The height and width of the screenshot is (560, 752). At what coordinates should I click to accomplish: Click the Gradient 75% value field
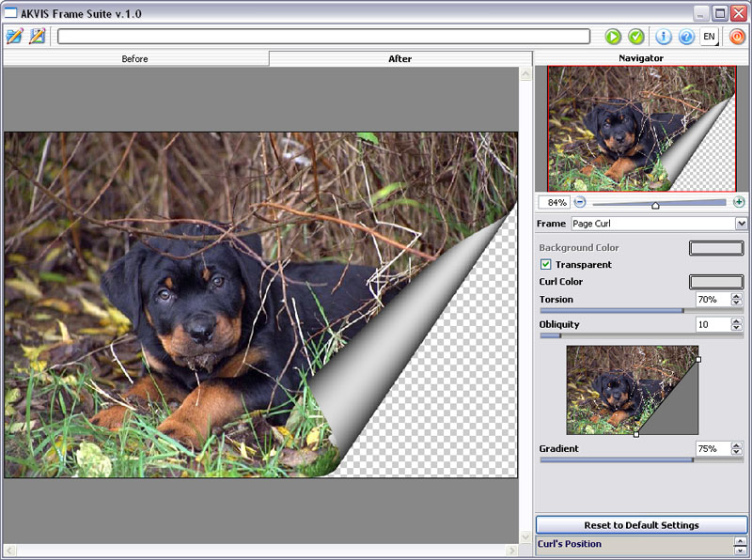pyautogui.click(x=713, y=449)
